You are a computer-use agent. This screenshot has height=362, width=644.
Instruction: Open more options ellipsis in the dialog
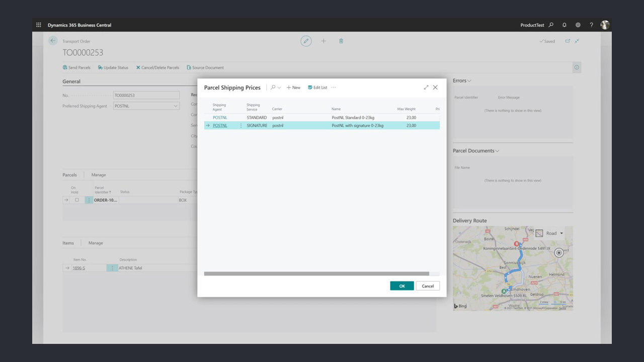click(334, 87)
